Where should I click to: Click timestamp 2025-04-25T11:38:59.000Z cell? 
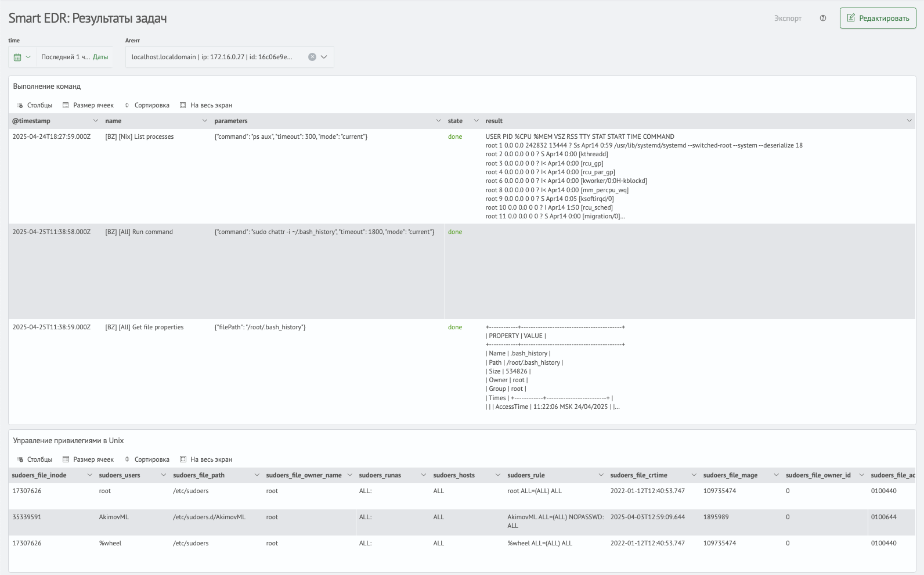click(x=51, y=327)
